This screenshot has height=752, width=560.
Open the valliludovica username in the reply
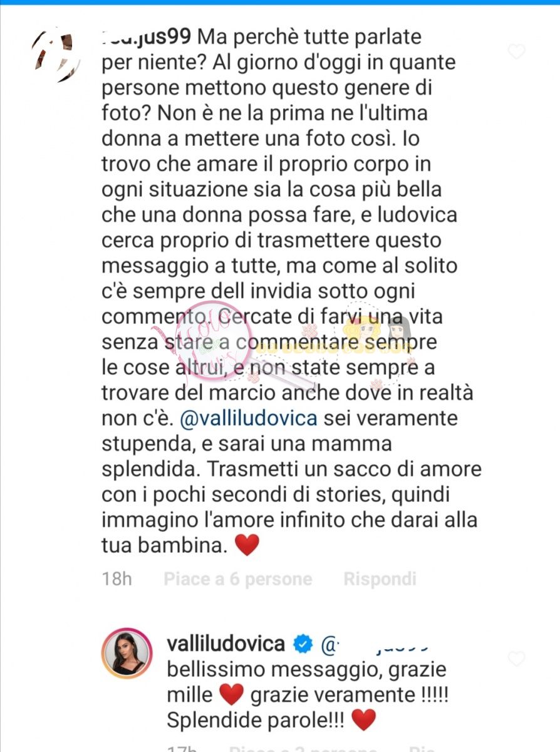pyautogui.click(x=226, y=643)
